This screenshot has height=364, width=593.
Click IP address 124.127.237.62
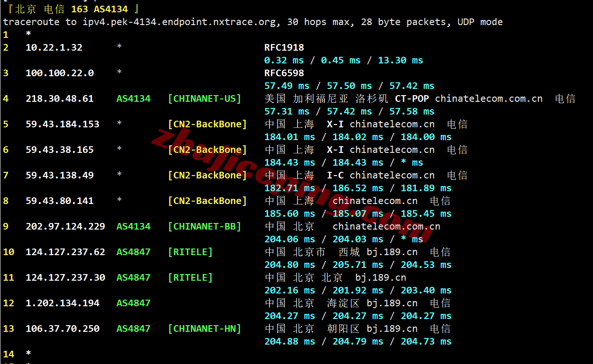click(65, 252)
